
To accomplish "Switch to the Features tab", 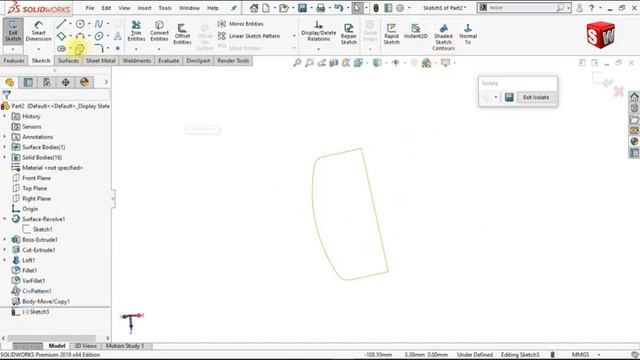I will tap(14, 60).
